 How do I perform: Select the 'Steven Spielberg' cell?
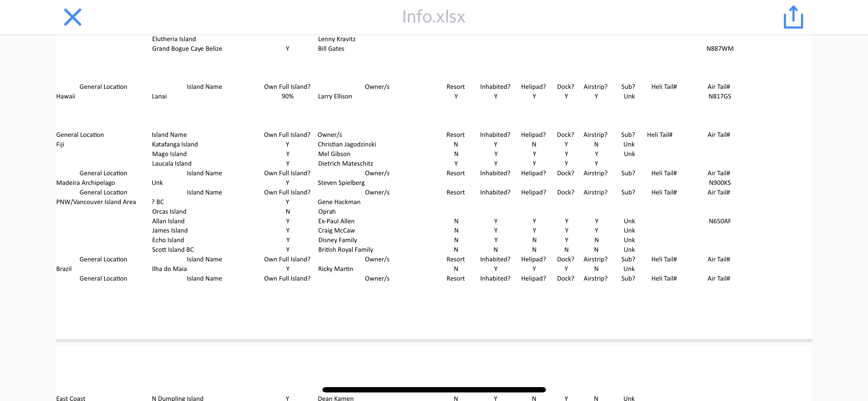[x=341, y=183]
